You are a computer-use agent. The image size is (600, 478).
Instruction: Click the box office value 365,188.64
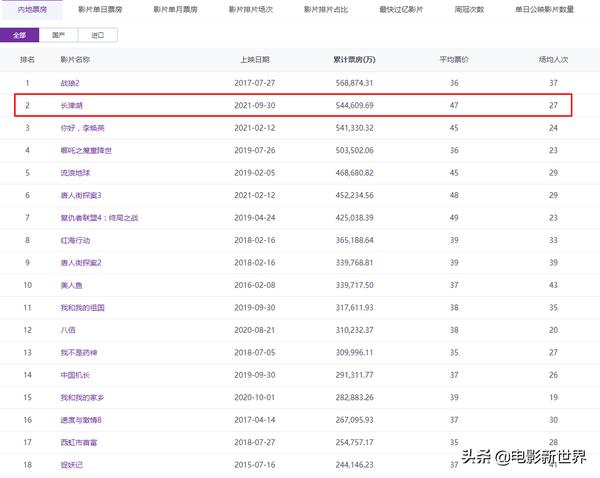(x=354, y=240)
